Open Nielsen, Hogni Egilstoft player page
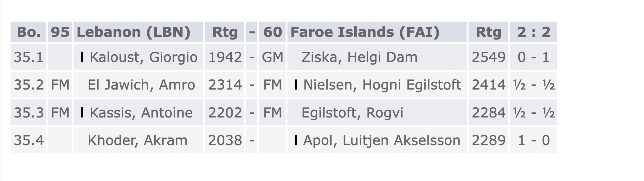The image size is (644, 181). (x=382, y=85)
